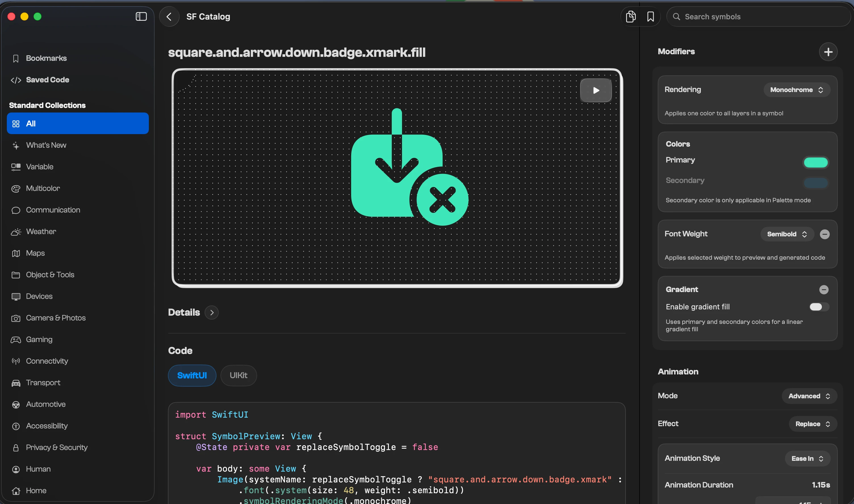Expand the Details section chevron
Viewport: 854px width, 504px height.
[212, 313]
